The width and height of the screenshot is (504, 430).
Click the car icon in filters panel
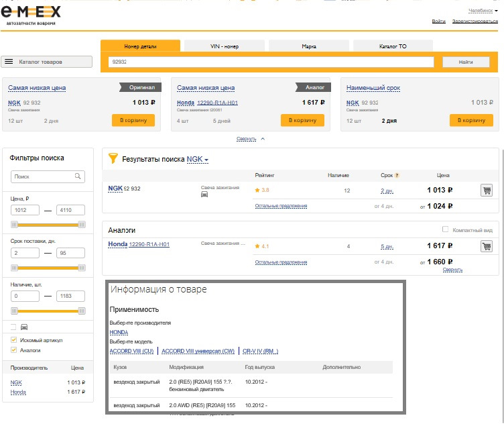click(24, 327)
